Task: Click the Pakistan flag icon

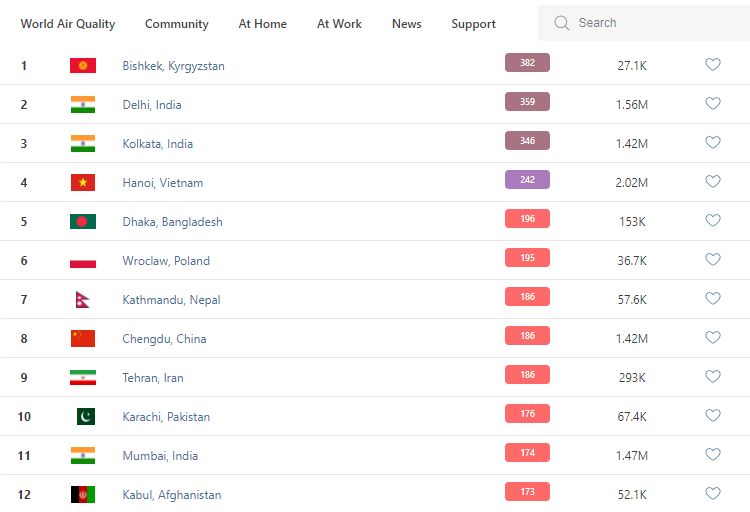Action: [x=85, y=417]
